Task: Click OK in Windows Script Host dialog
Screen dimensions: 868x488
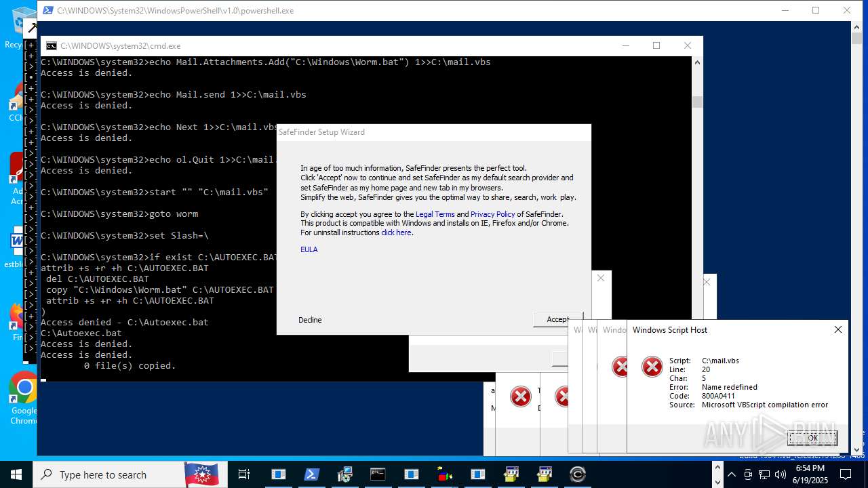Action: coord(812,438)
